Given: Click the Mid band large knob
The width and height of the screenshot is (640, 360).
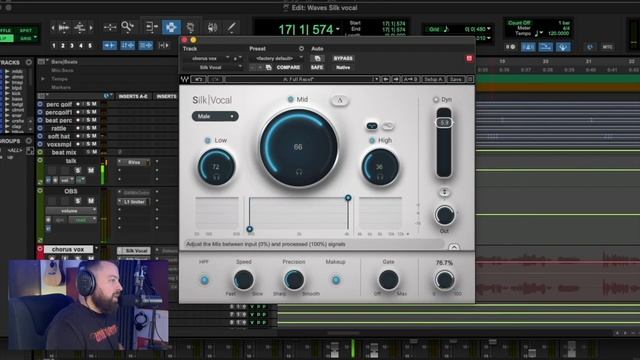Looking at the screenshot, I should point(298,148).
